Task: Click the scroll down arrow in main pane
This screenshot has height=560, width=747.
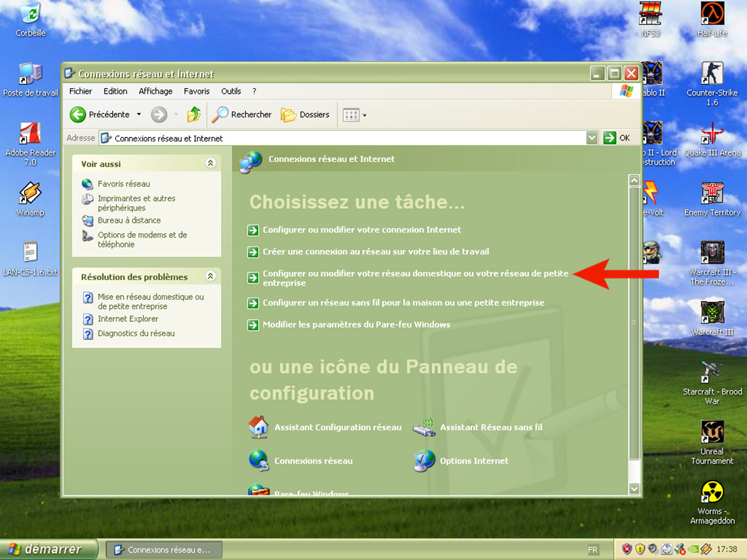Action: 634,488
